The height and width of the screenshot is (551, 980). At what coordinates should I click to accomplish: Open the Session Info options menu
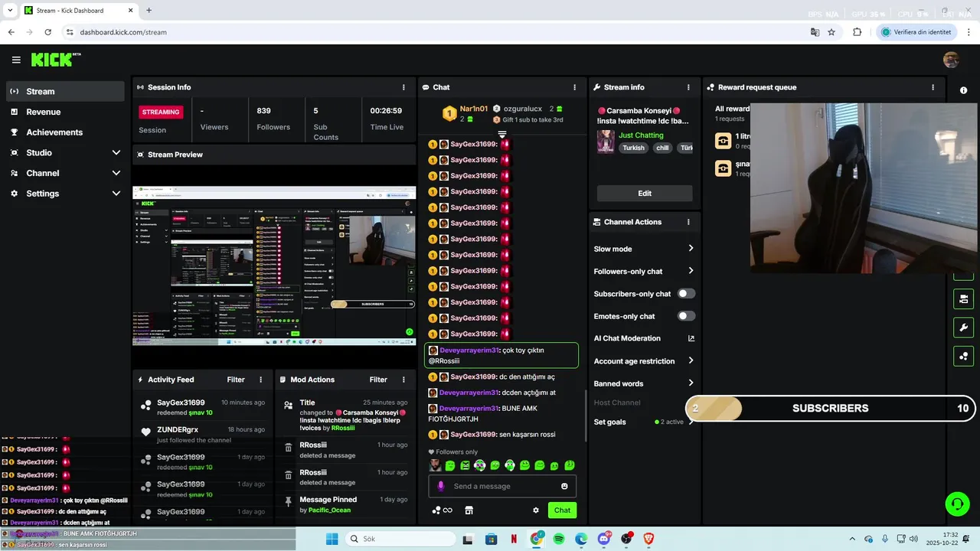(403, 87)
